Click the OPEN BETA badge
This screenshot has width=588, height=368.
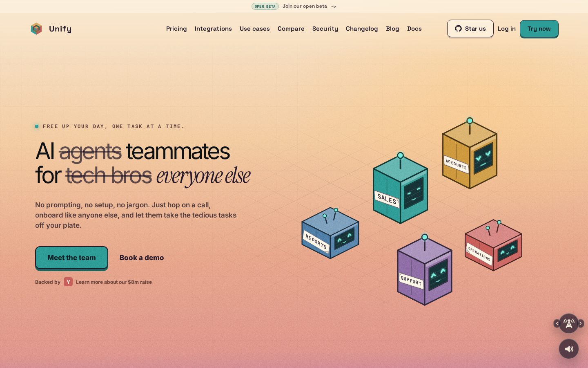pyautogui.click(x=265, y=6)
